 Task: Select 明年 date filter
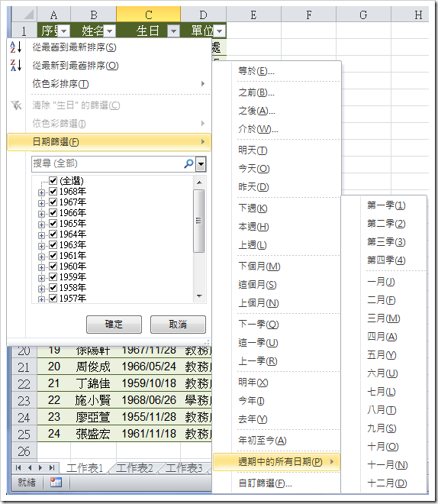(276, 383)
